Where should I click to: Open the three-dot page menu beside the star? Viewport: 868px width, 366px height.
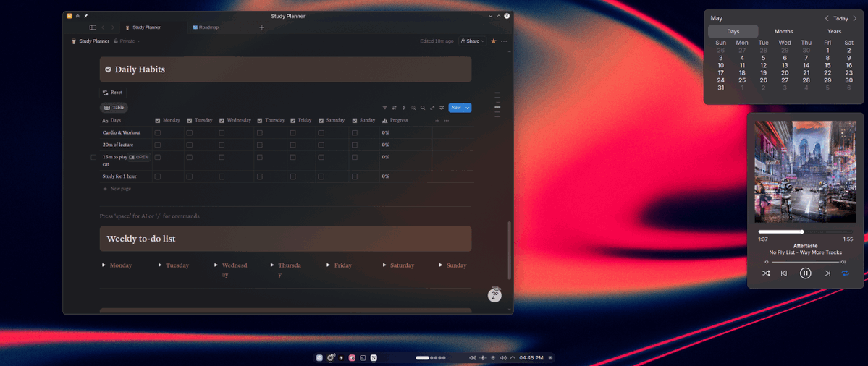504,41
